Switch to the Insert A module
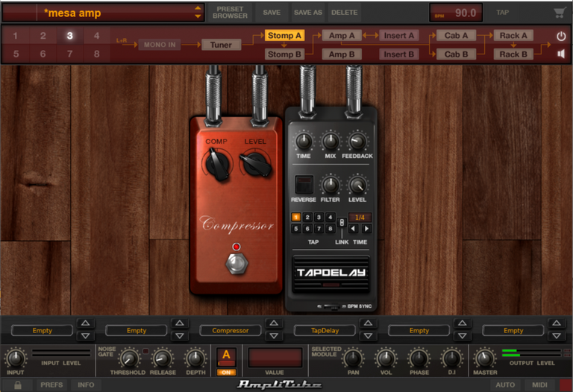 pyautogui.click(x=398, y=36)
